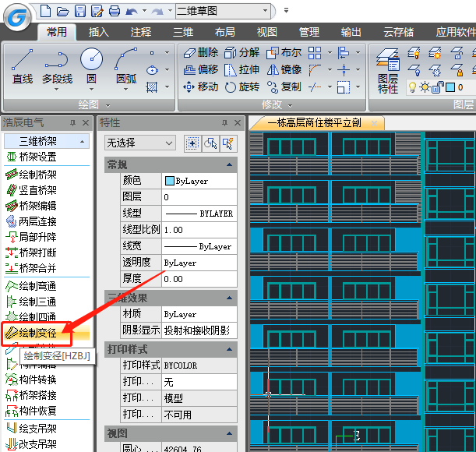Select the 直线 (Line) drawing tool

tap(22, 67)
